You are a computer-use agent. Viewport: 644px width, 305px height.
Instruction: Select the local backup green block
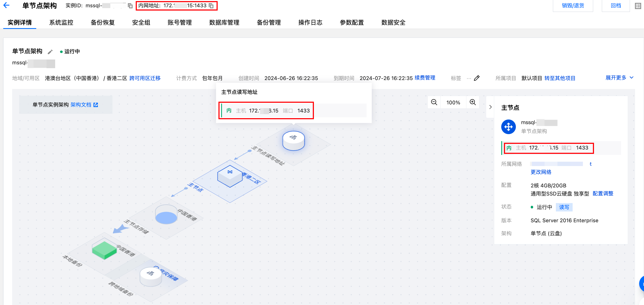[x=104, y=250]
